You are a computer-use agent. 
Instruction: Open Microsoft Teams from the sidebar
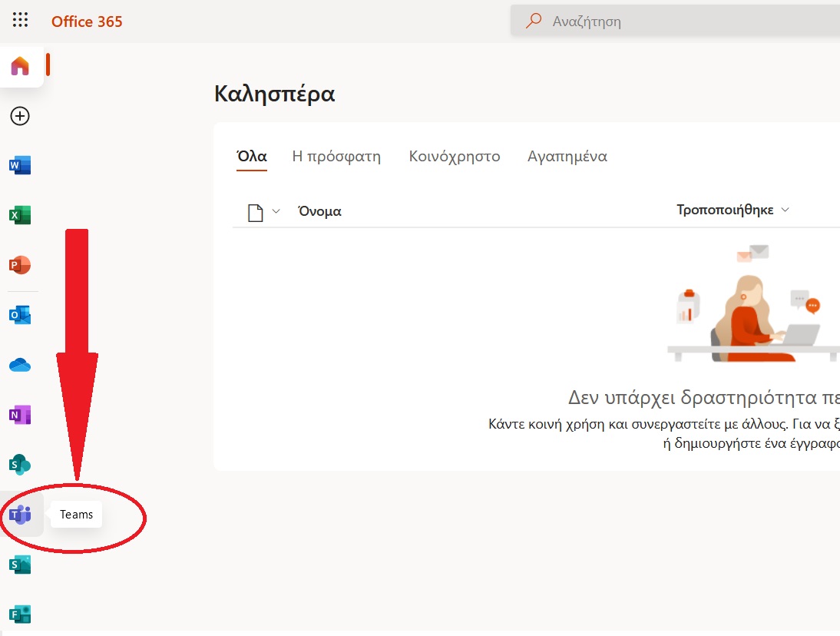point(21,515)
